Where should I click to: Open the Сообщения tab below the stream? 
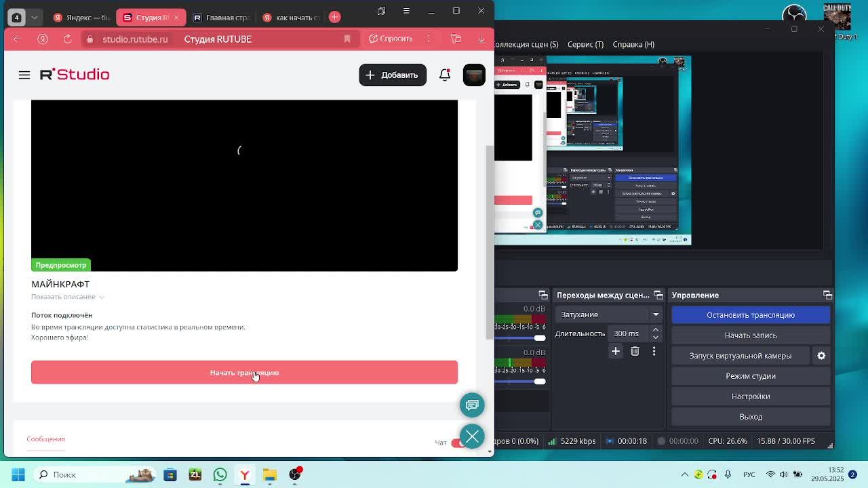pyautogui.click(x=46, y=439)
